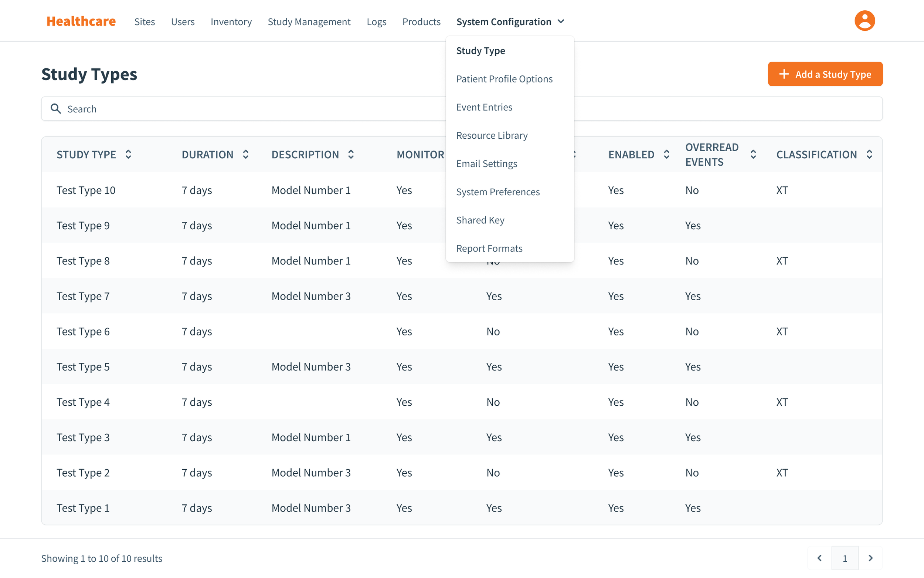Sort by Overread Events column arrows
Screen dimensions: 924x578
[x=753, y=155]
